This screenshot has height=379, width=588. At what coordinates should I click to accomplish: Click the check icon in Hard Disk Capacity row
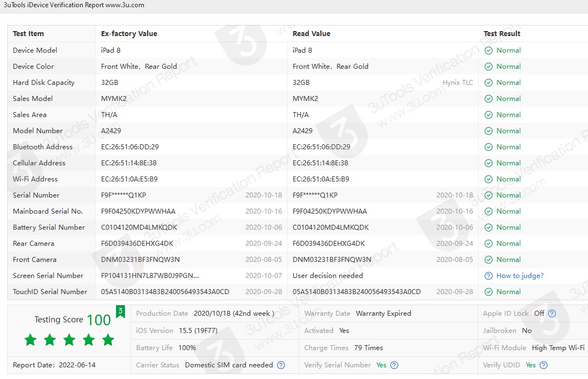pyautogui.click(x=488, y=83)
